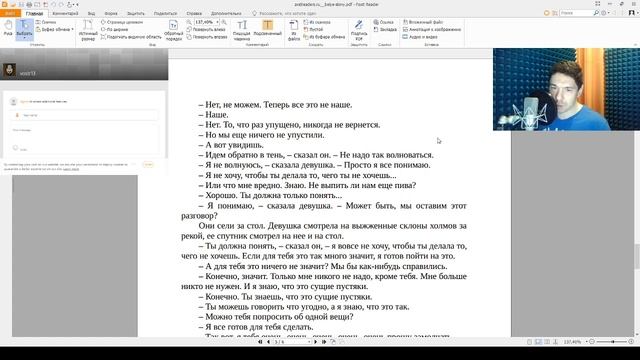The height and width of the screenshot is (360, 640).
Task: Click the user avatar in left panel
Action: [x=9, y=70]
